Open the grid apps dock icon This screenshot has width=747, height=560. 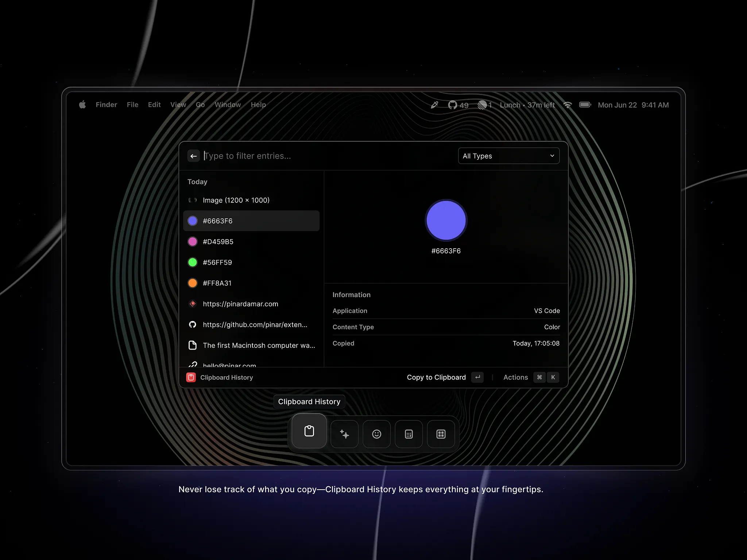441,434
